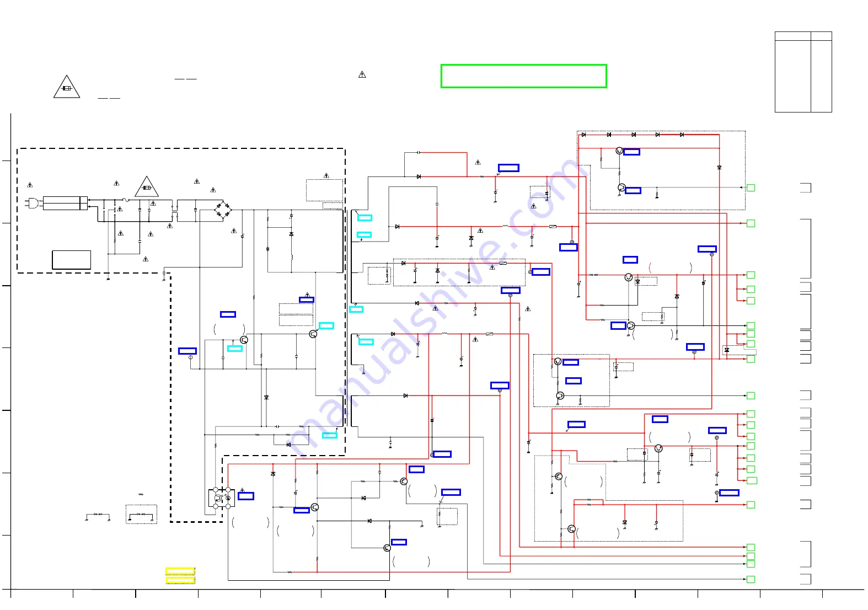This screenshot has width=868, height=610.
Task: Click the empty two-column table in the corner
Action: coord(803,72)
